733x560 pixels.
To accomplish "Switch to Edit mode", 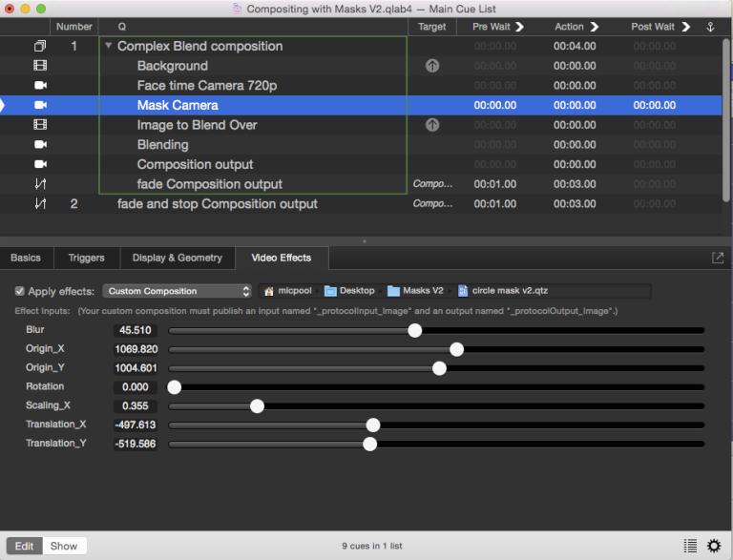I will point(24,546).
